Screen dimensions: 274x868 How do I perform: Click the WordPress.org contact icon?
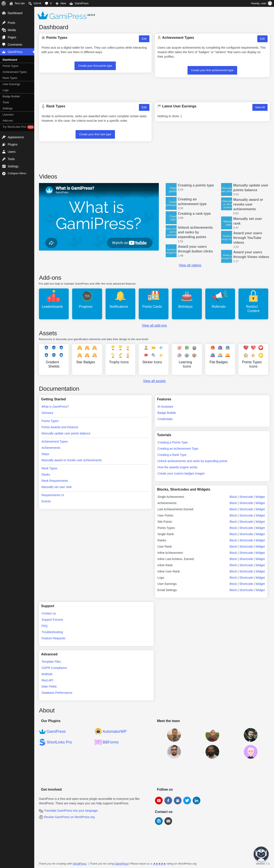[159, 821]
